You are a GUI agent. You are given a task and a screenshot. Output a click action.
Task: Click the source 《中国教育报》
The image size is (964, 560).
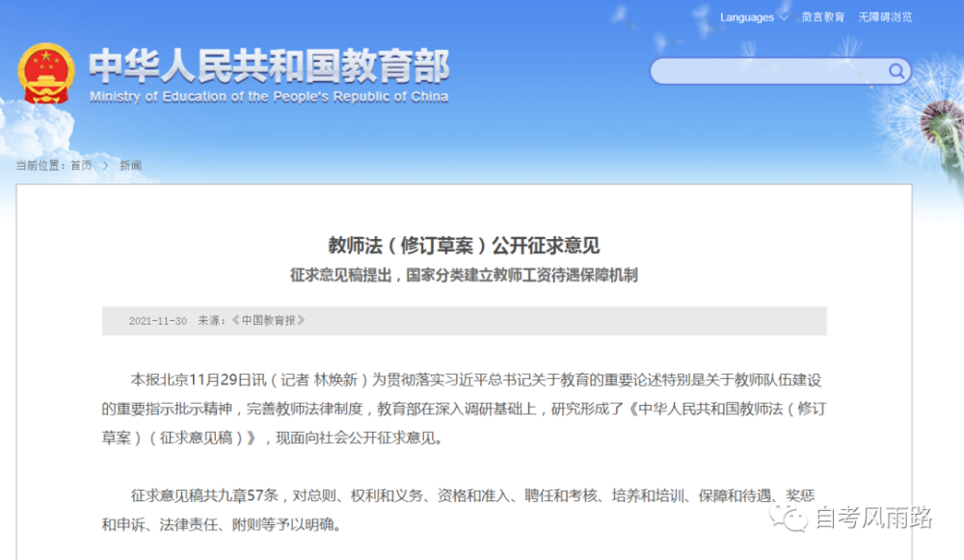268,320
